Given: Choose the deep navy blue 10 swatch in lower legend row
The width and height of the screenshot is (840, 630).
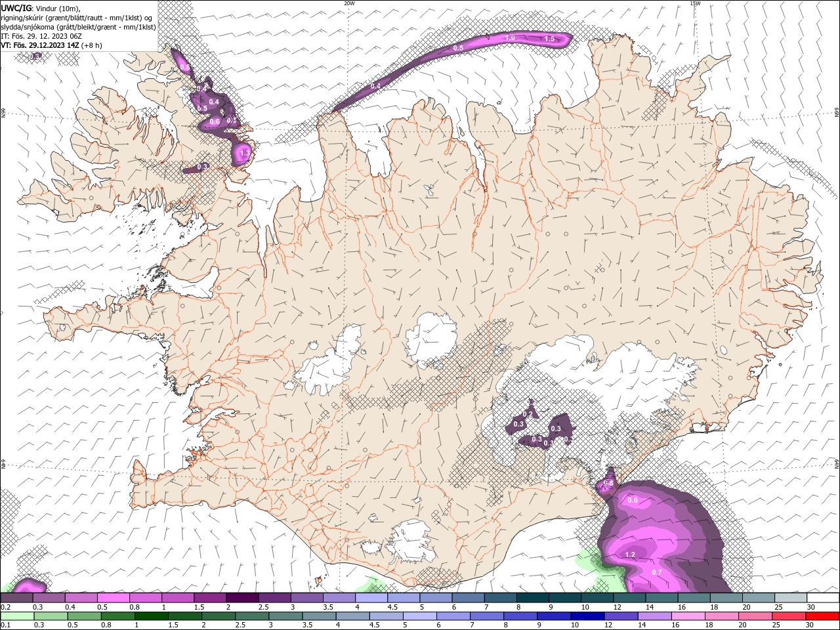Looking at the screenshot, I should point(587,616).
